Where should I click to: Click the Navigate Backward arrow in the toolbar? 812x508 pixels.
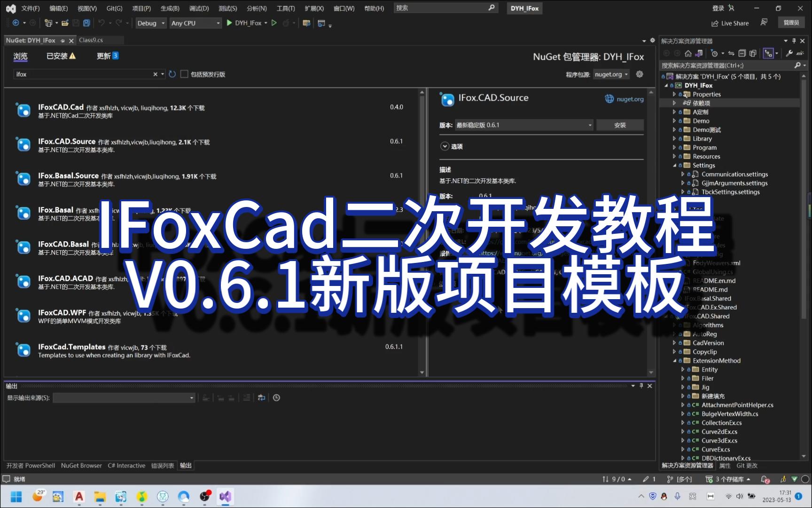16,23
